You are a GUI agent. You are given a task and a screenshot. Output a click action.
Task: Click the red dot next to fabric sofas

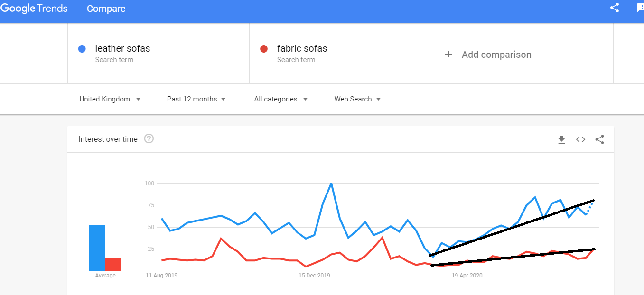(264, 49)
